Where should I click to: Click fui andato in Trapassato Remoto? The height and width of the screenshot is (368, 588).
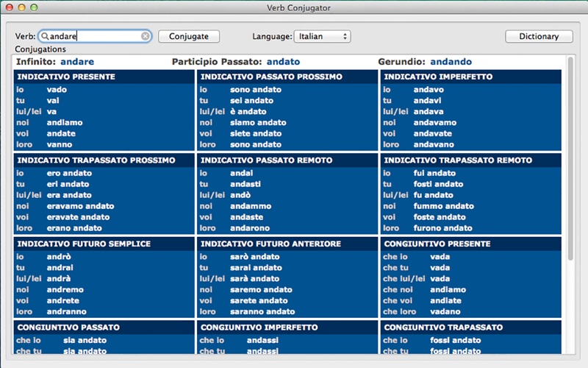pos(434,173)
